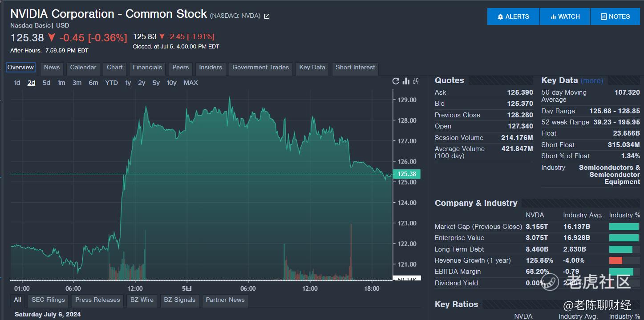Show the MAX chart range
Viewport: 644px width, 320px height.
click(191, 83)
